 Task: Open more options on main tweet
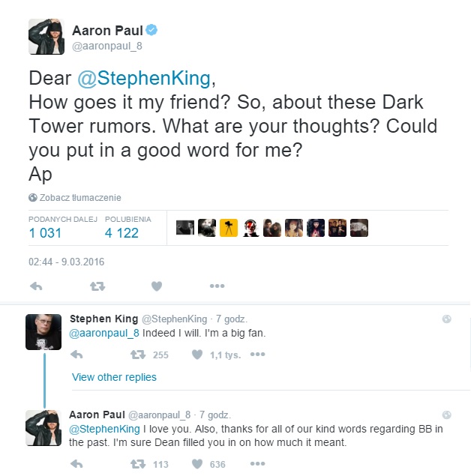point(217,286)
